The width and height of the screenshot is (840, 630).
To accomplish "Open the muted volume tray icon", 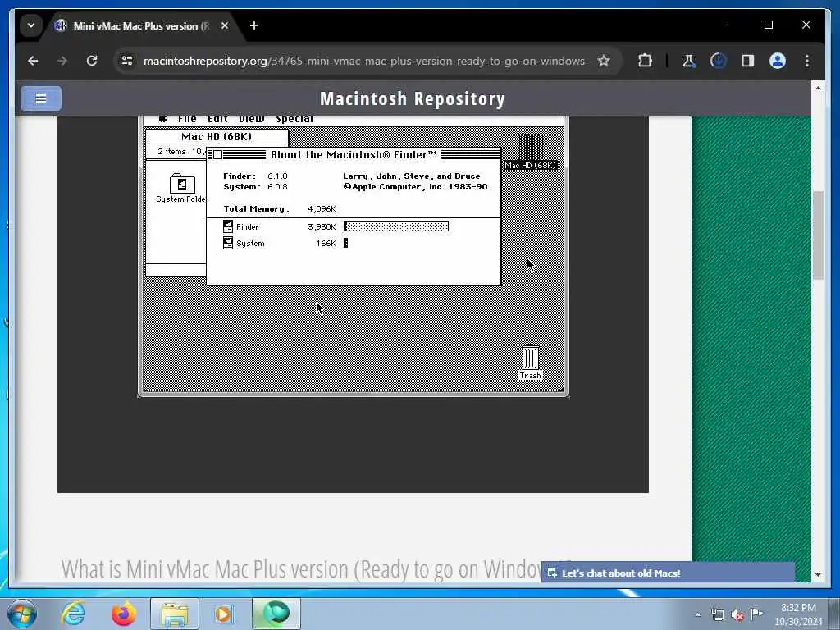I will (x=737, y=614).
